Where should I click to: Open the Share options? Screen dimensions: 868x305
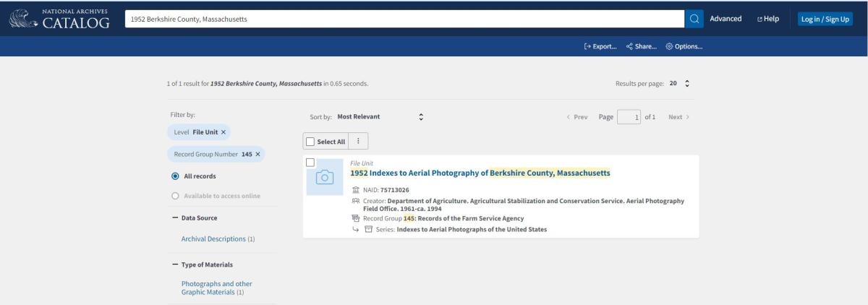(641, 46)
